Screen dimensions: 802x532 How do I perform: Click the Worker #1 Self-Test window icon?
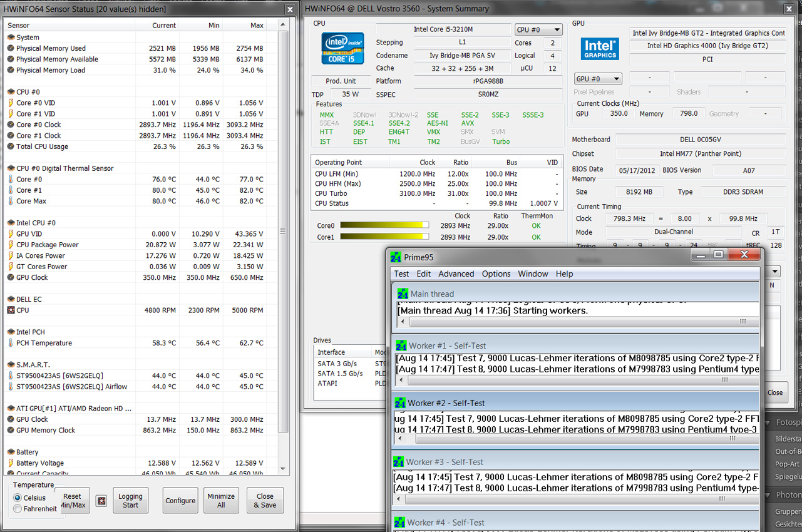401,345
